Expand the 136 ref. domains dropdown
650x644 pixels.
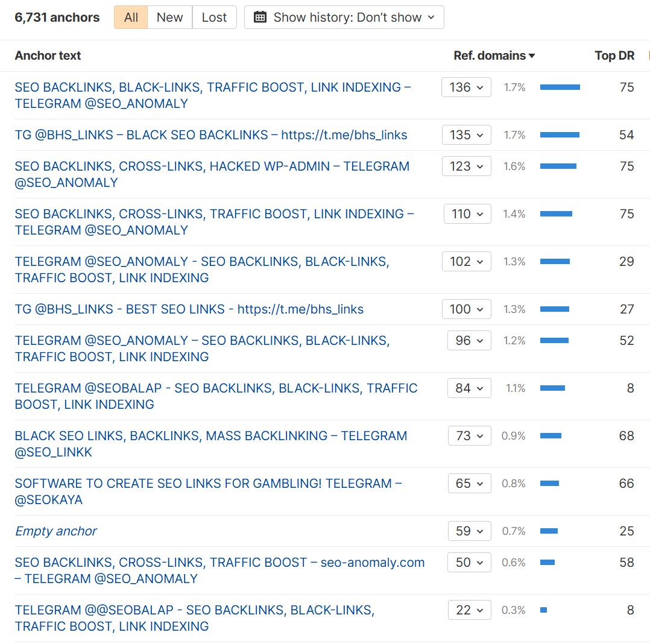point(466,87)
